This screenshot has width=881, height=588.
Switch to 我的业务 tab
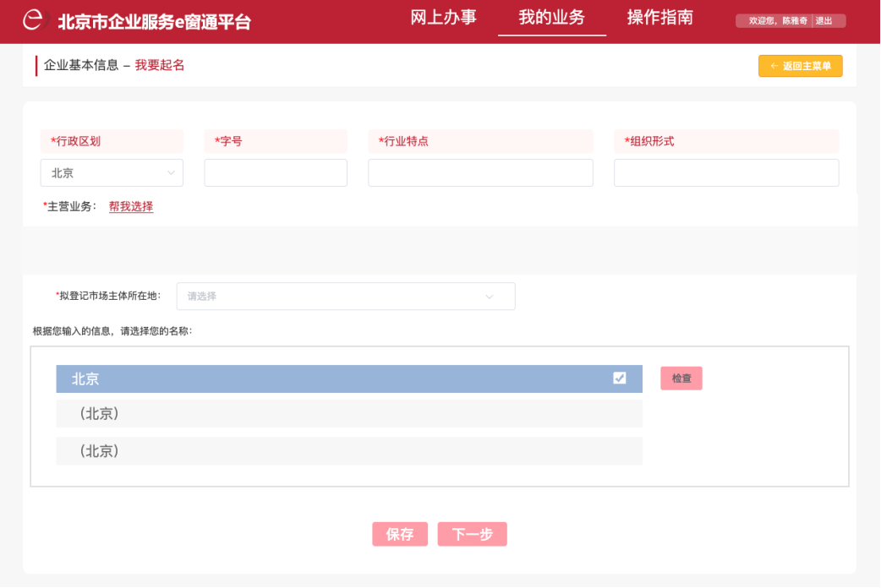click(552, 18)
